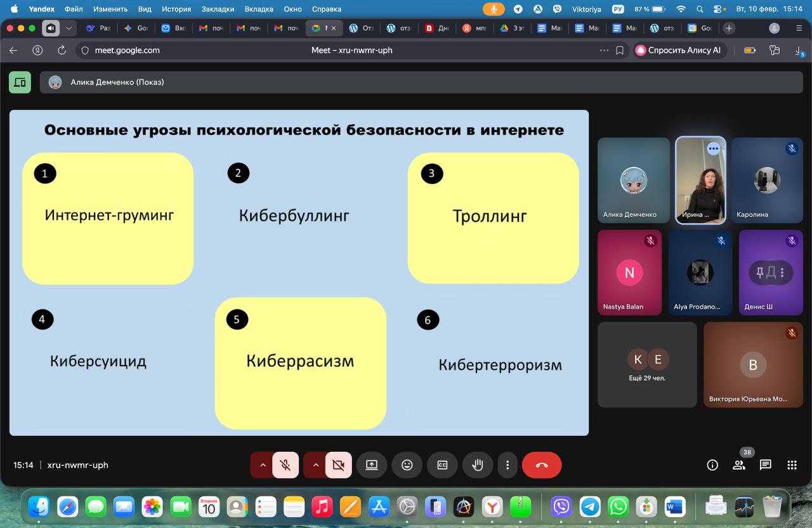The height and width of the screenshot is (528, 812).
Task: Toggle closed captions on
Action: (x=442, y=465)
